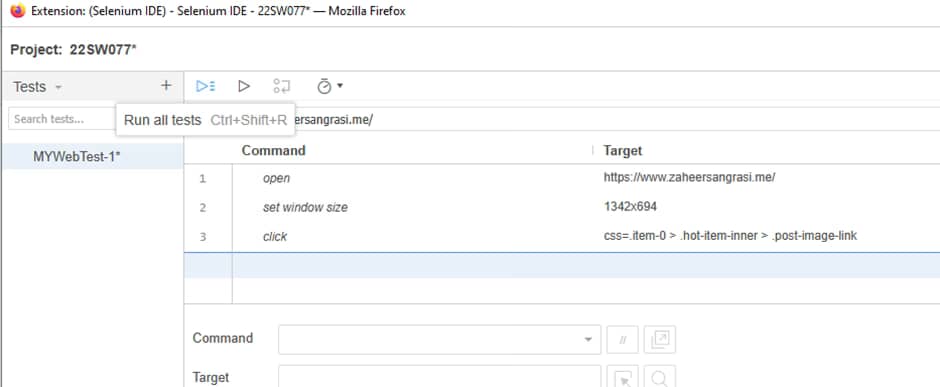This screenshot has width=940, height=387.
Task: Find target in page magnifier icon
Action: click(660, 378)
